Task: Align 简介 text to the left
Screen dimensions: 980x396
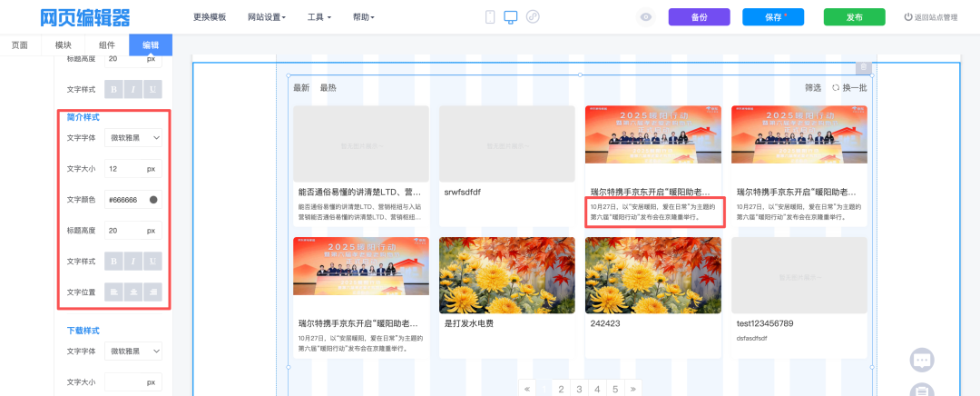Action: 113,292
